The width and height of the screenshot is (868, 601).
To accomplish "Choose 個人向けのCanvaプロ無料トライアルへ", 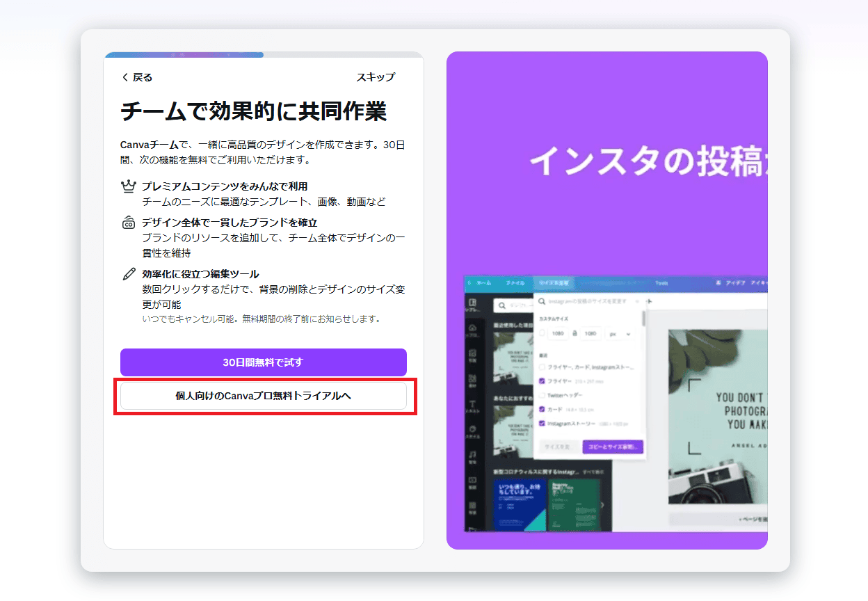I will pyautogui.click(x=263, y=396).
